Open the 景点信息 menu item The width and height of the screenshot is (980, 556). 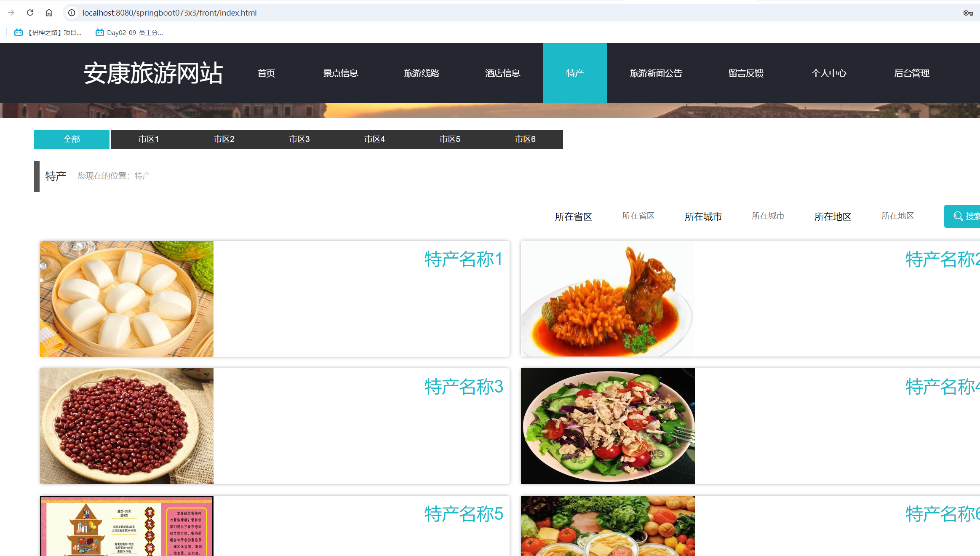[x=340, y=73]
